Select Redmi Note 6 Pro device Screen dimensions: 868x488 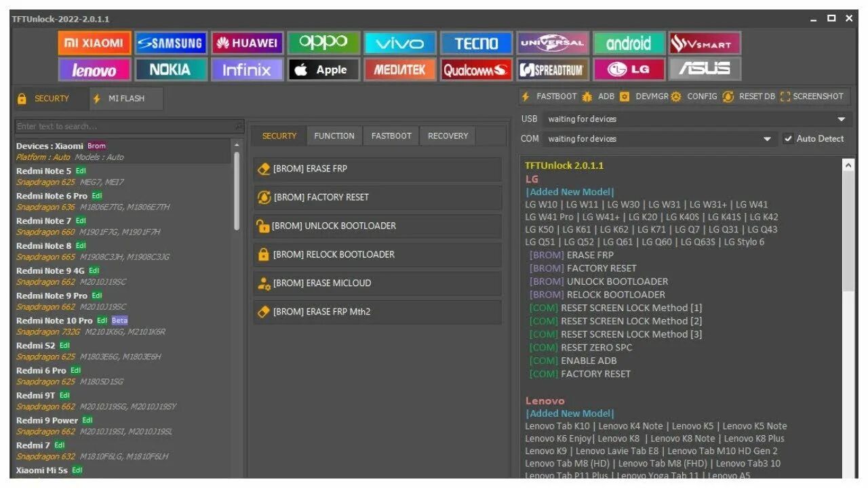[x=123, y=201]
